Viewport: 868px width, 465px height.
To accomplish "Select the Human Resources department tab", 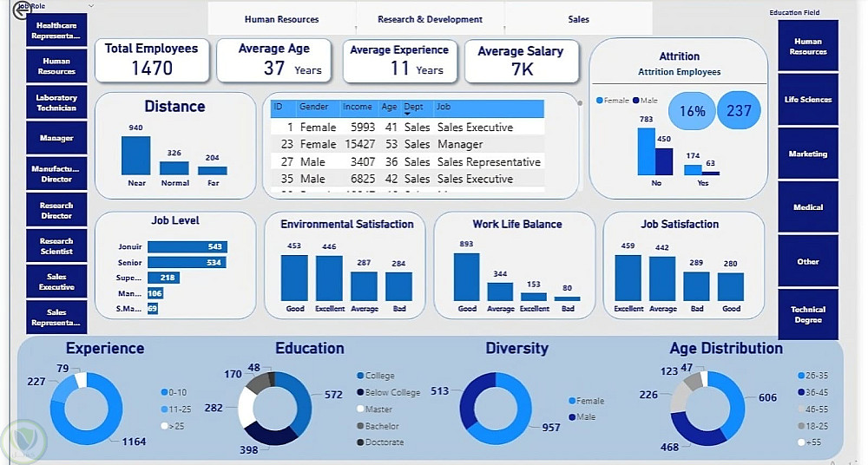I will tap(282, 19).
